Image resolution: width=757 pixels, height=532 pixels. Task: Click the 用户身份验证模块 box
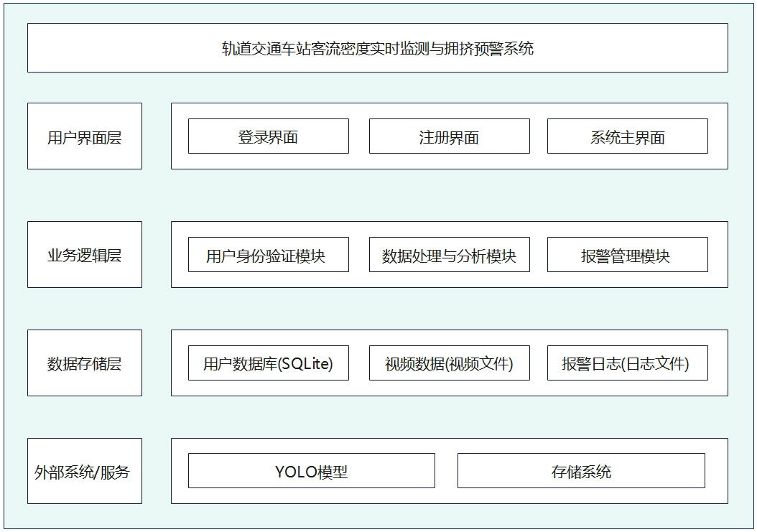click(x=268, y=255)
